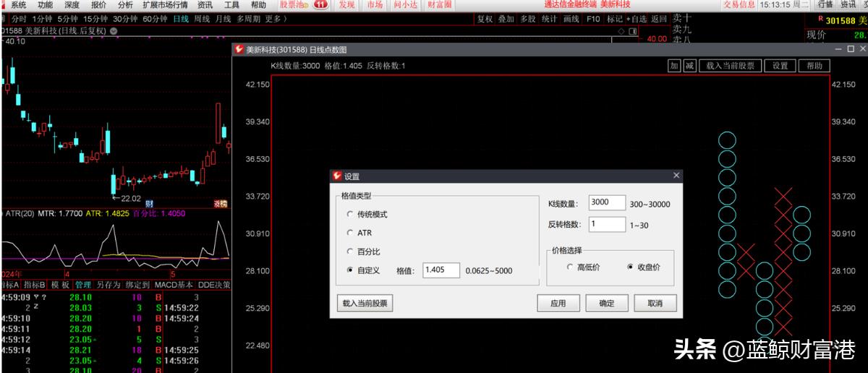Choose 收盘价 price option
868x373 pixels.
(x=631, y=267)
